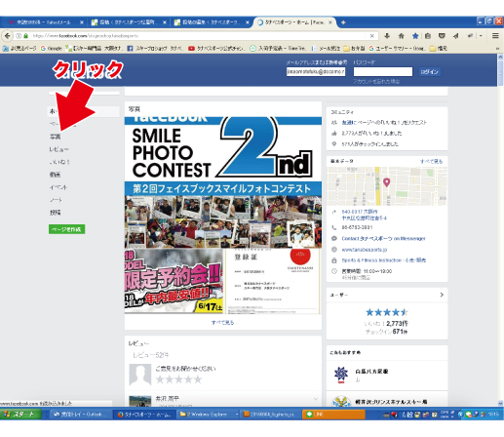Click the page vertical scrollbar thumb
The width and height of the screenshot is (504, 437).
tap(500, 73)
